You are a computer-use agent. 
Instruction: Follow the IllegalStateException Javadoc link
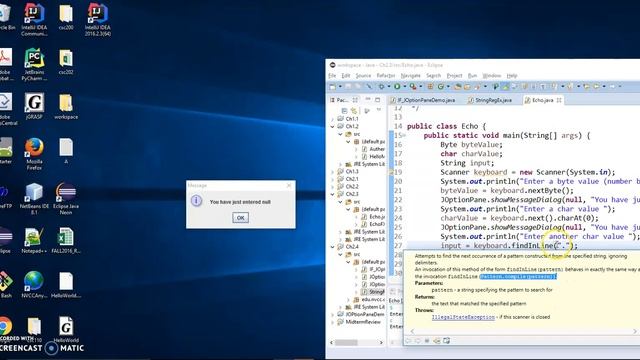click(463, 317)
